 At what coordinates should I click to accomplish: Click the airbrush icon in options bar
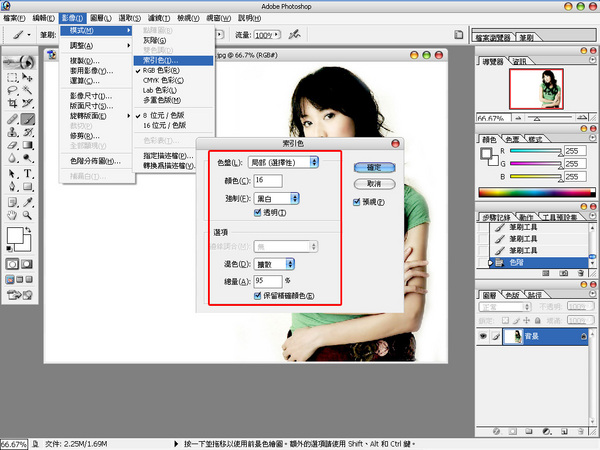[x=294, y=35]
